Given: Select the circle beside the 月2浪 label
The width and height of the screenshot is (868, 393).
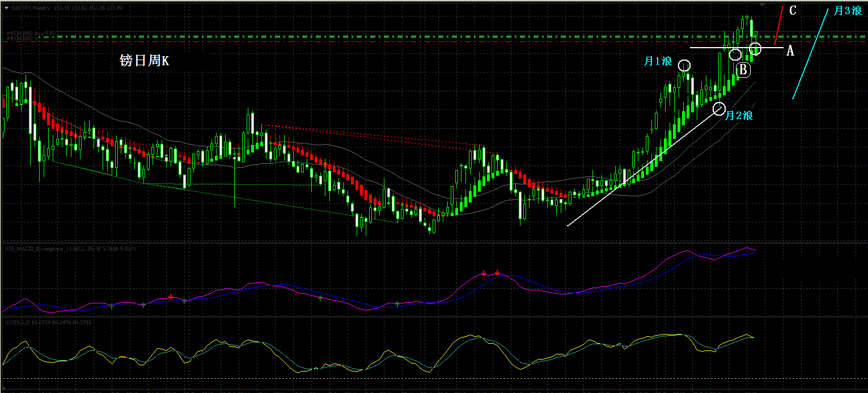Looking at the screenshot, I should pos(719,108).
